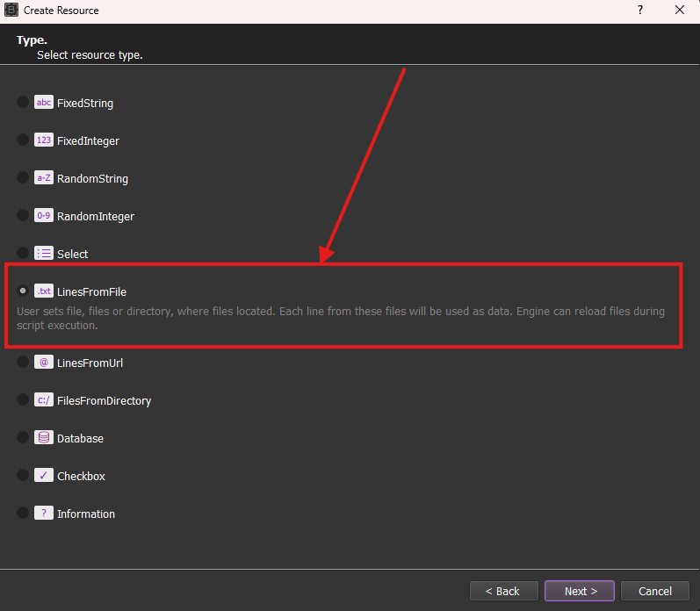Click the Select list icon

coord(44,254)
